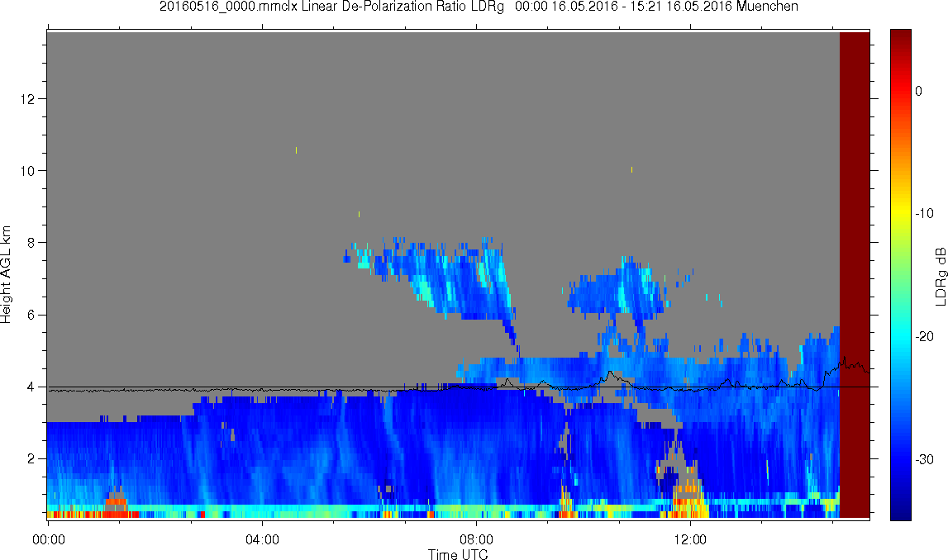
Task: Click the height tick label 4
Action: tap(31, 387)
